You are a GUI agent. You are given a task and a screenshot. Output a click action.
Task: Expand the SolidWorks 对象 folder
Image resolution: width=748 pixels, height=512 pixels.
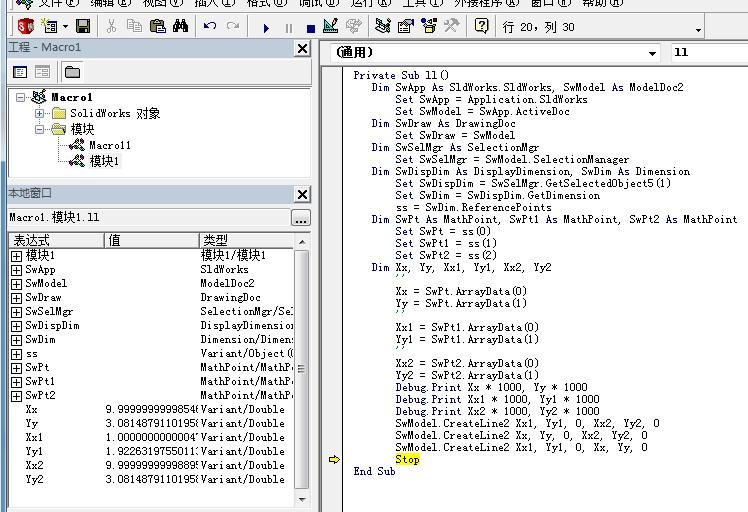point(39,114)
